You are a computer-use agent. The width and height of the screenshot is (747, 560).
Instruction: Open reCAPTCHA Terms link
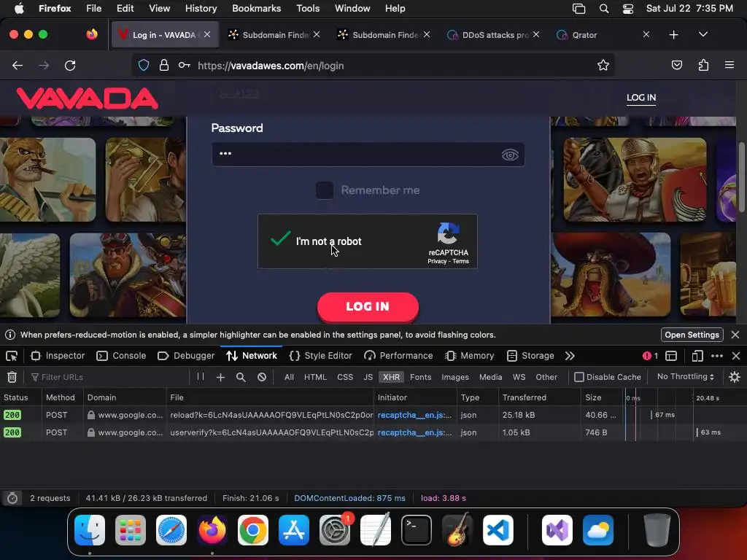461,261
